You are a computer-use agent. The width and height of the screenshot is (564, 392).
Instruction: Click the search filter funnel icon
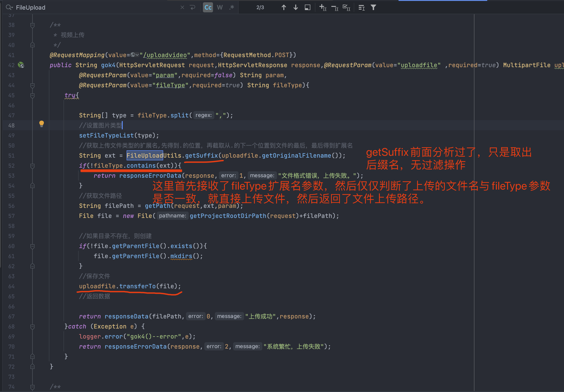[x=373, y=7]
